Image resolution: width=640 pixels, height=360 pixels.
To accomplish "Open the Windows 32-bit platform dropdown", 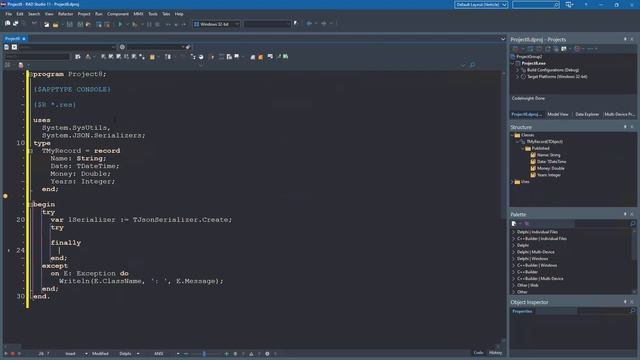I will pos(216,24).
